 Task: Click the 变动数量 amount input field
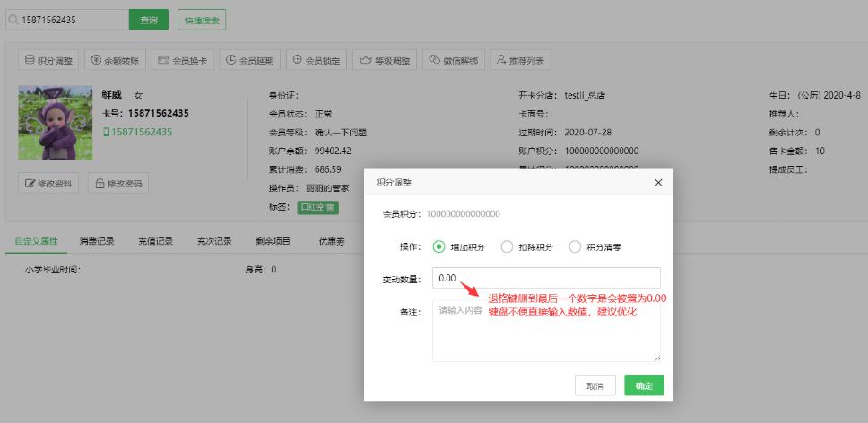point(545,278)
